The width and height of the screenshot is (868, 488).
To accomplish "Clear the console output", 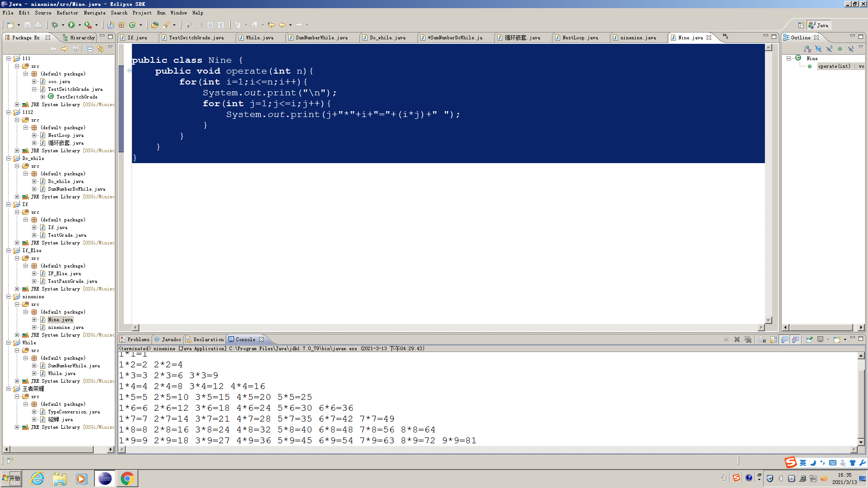I will point(762,339).
